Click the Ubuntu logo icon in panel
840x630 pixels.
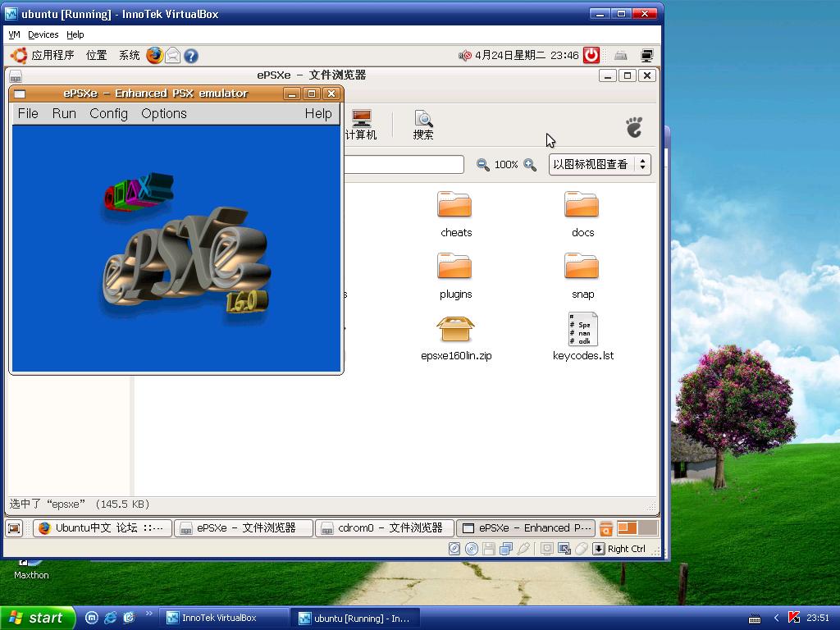point(19,55)
